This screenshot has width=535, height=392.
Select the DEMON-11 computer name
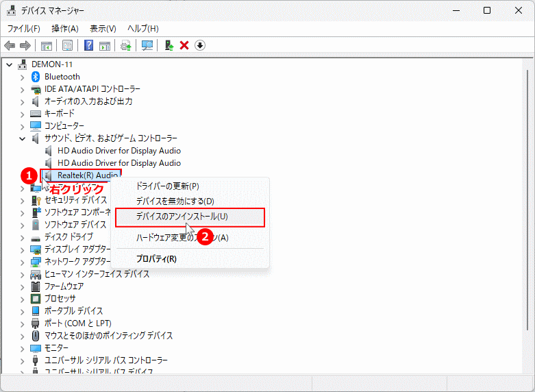click(52, 64)
